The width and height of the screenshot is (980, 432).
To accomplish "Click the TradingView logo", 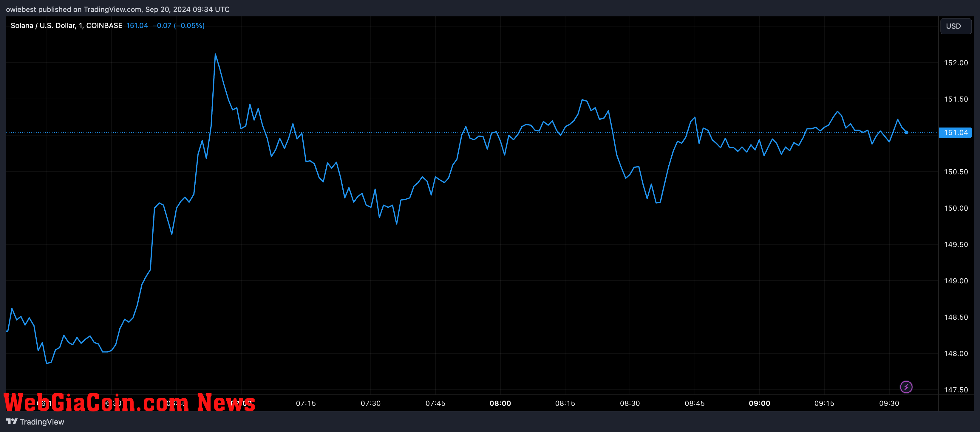I will pyautogui.click(x=35, y=422).
